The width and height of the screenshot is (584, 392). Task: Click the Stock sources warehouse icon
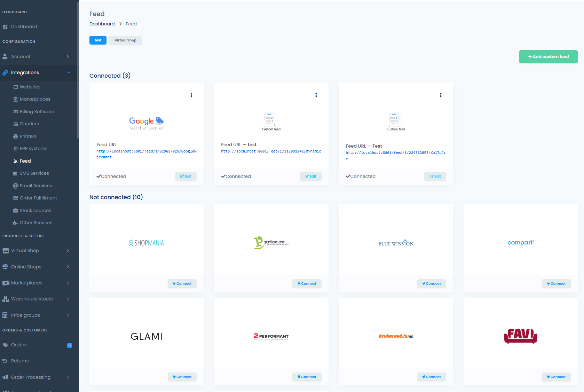pos(15,211)
